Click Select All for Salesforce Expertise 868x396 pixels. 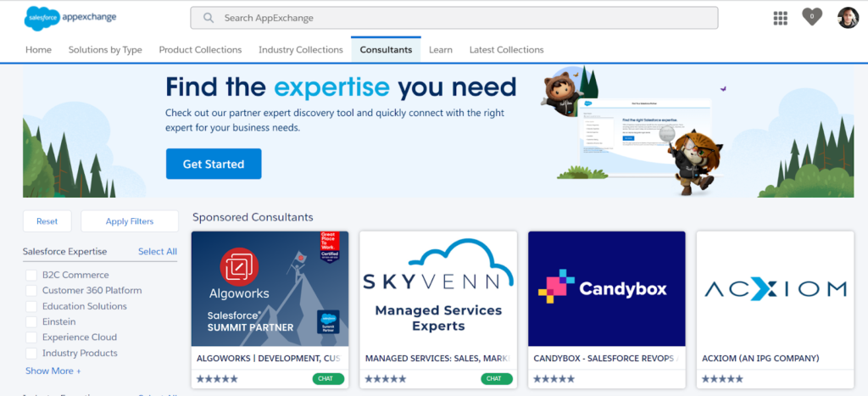(x=157, y=252)
